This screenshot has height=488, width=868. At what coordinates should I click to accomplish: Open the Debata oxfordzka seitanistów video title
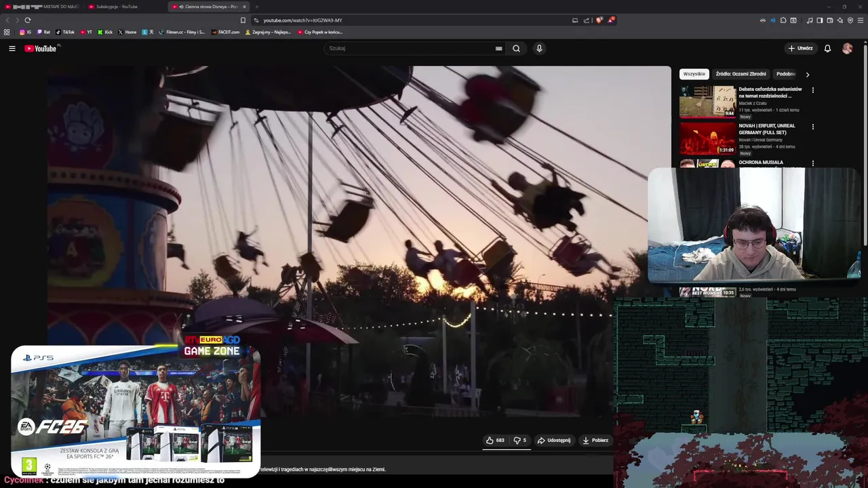[770, 92]
